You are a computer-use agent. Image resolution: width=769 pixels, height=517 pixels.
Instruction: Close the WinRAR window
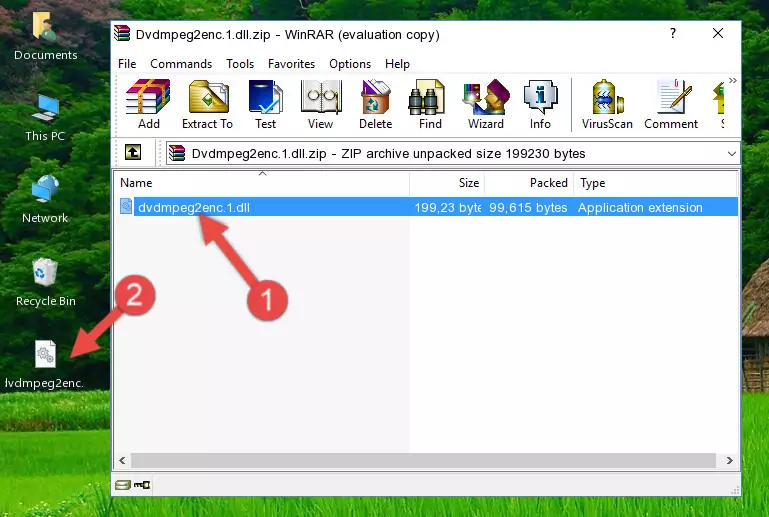click(718, 33)
